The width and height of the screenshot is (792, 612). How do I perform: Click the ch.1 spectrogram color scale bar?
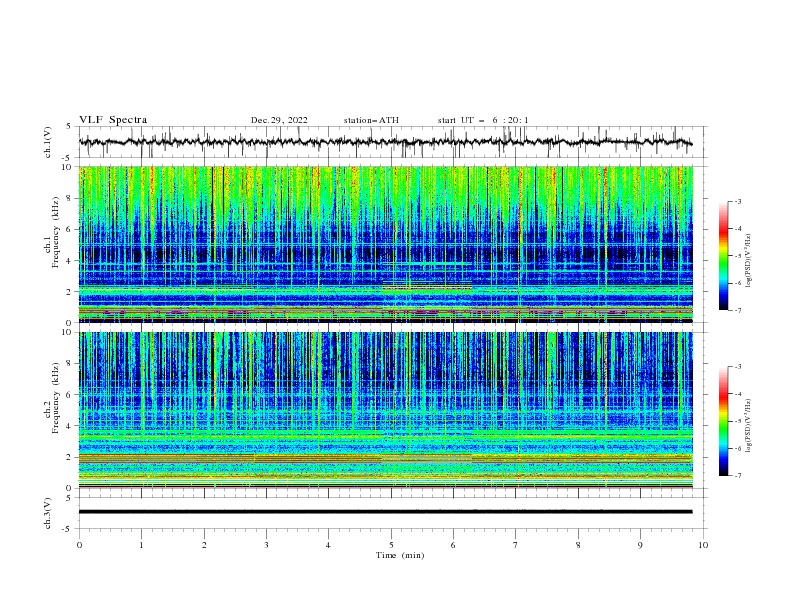click(x=723, y=256)
